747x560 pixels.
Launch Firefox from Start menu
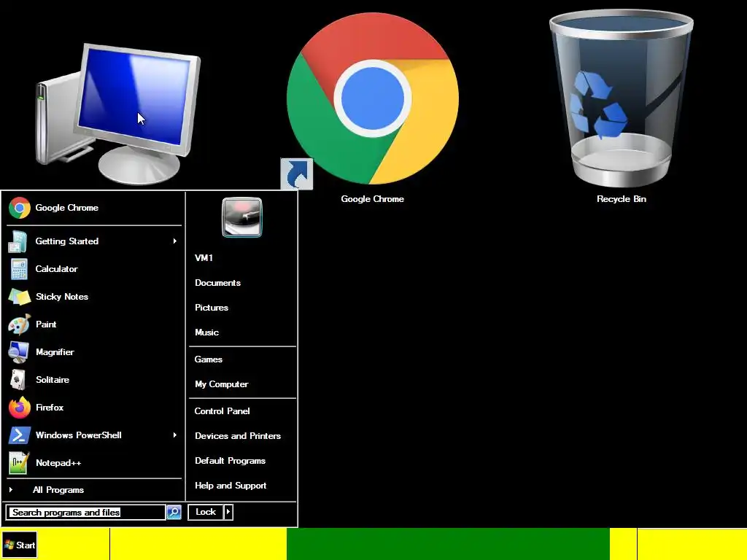(x=94, y=407)
